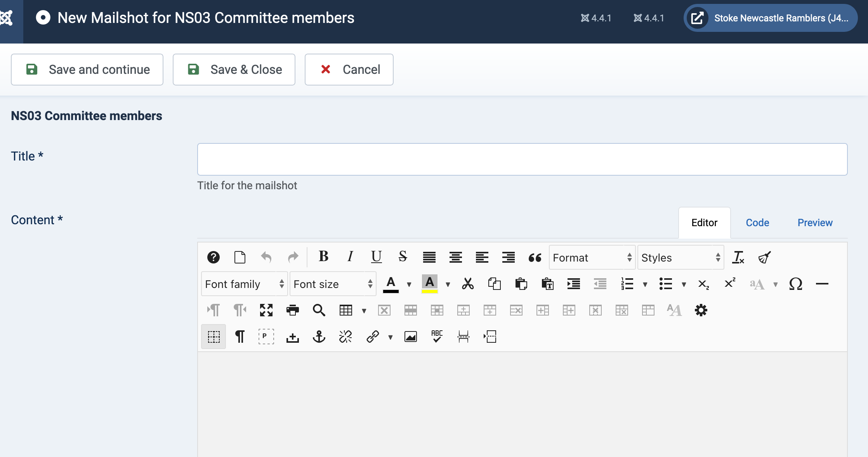Redo the last edit
868x457 pixels.
pyautogui.click(x=293, y=257)
